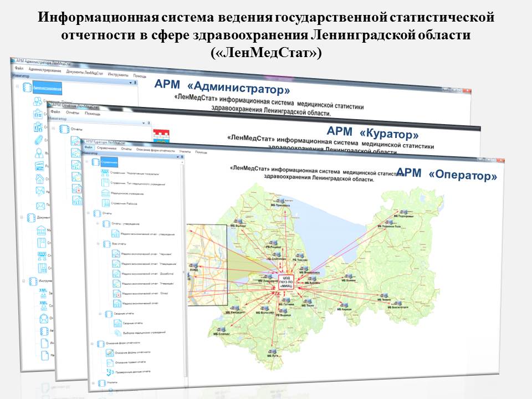The height and width of the screenshot is (399, 532).
Task: Click the ЦОД ГКУЗ ЛО «МИАЦ» center box on map
Action: [x=285, y=282]
